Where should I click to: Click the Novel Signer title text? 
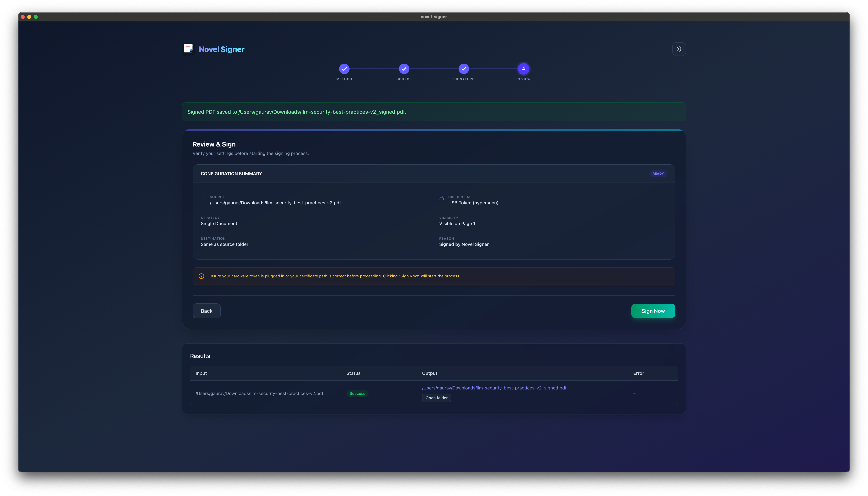[221, 49]
